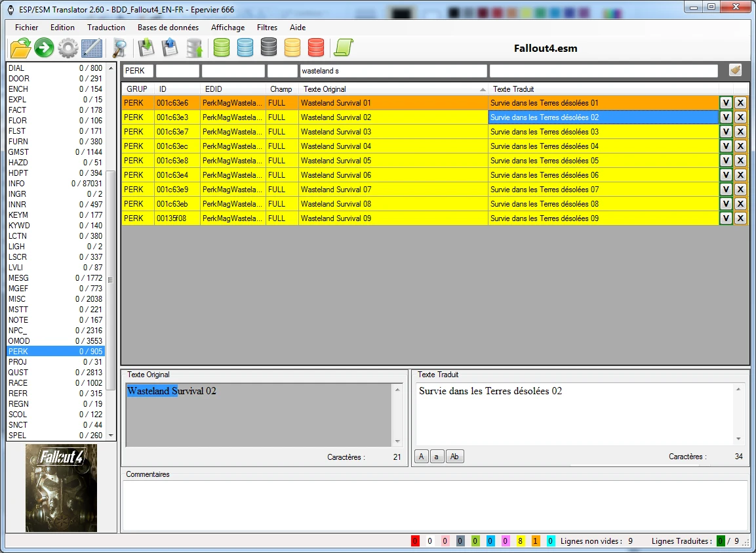
Task: Click the blue database toolbar icon
Action: (x=245, y=47)
